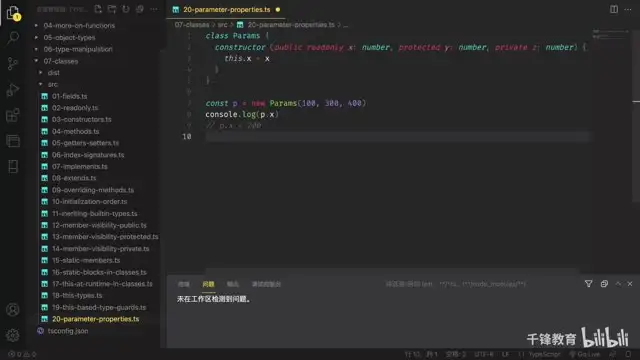Open the Search view icon
640x360 pixels.
(x=13, y=38)
